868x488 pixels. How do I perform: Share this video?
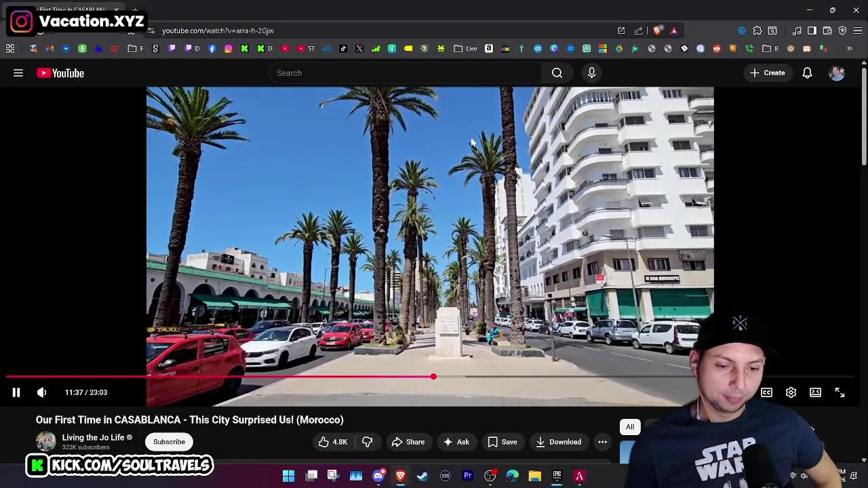[408, 442]
